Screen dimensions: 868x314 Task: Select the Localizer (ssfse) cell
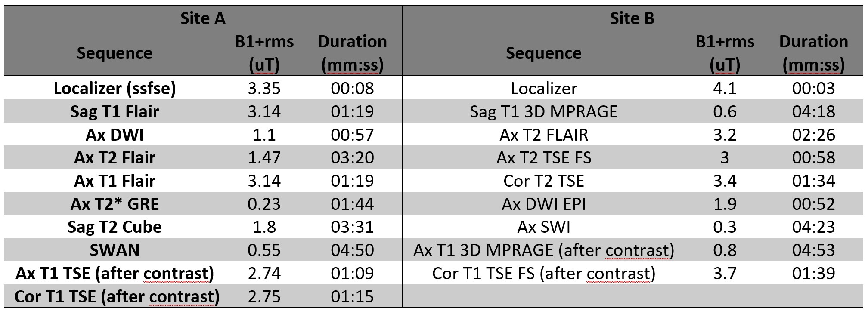pos(115,88)
